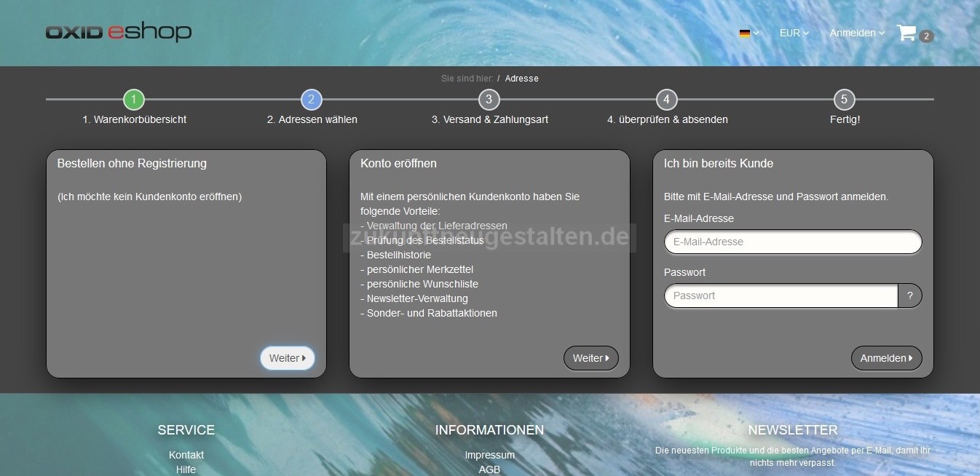Click the 'SERVICE' footer heading
The width and height of the screenshot is (980, 476).
(x=186, y=430)
